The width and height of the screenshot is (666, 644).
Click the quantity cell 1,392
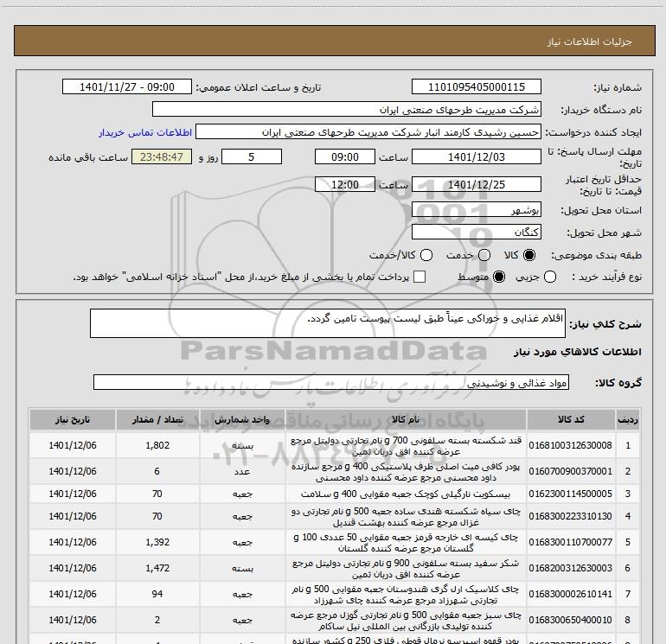[157, 542]
